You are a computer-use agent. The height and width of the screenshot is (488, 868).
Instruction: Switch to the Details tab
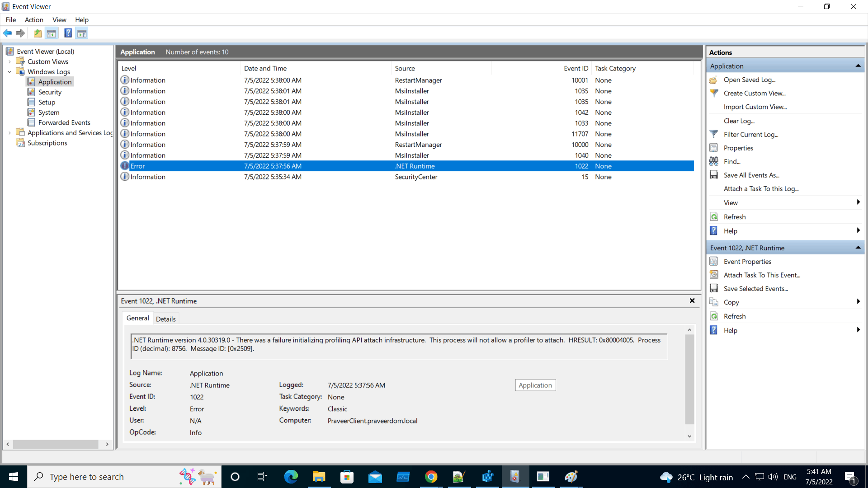pos(165,319)
